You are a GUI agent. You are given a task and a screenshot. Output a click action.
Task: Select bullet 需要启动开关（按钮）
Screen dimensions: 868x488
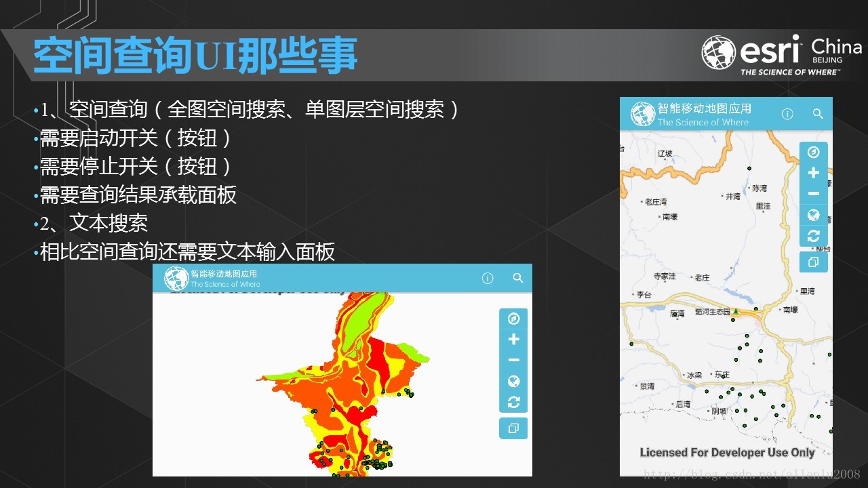(x=136, y=138)
